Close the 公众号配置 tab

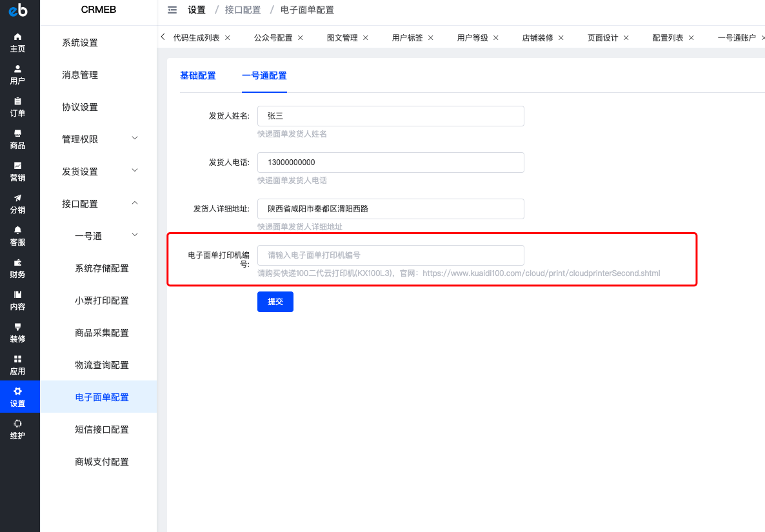[x=300, y=37]
